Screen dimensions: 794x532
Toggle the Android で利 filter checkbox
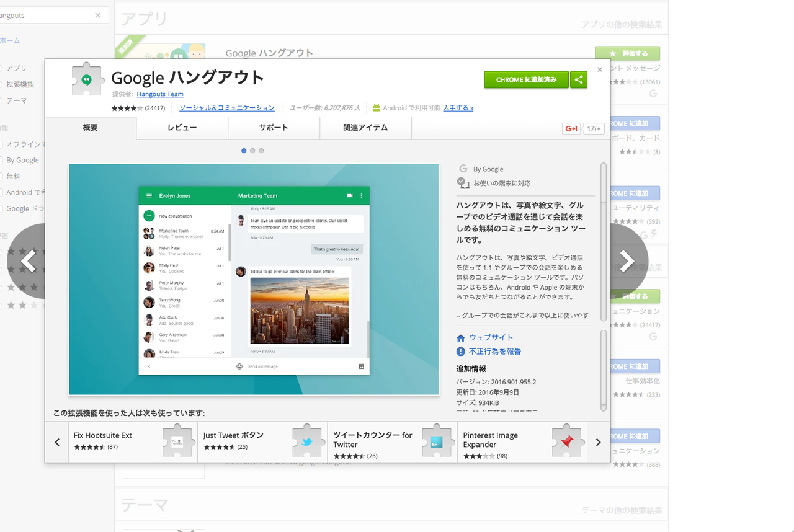point(1,192)
